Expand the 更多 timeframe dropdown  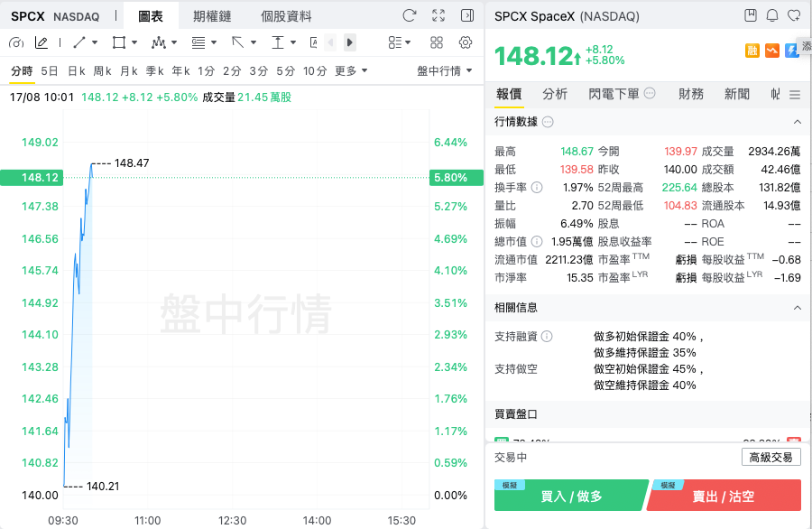[x=351, y=70]
